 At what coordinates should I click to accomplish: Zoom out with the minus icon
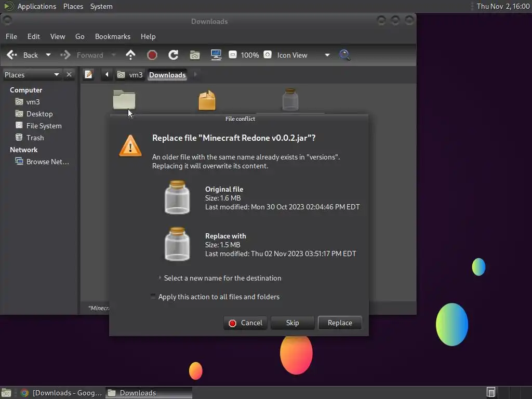tap(232, 55)
